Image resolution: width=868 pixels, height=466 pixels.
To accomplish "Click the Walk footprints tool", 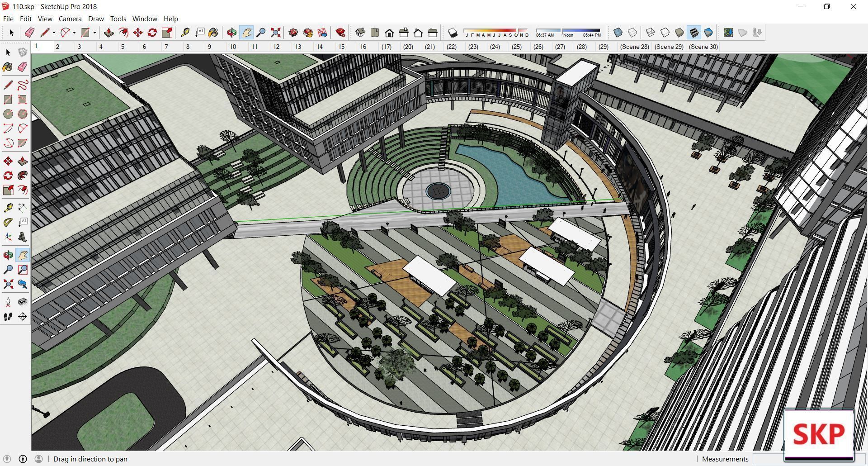I will pos(8,317).
